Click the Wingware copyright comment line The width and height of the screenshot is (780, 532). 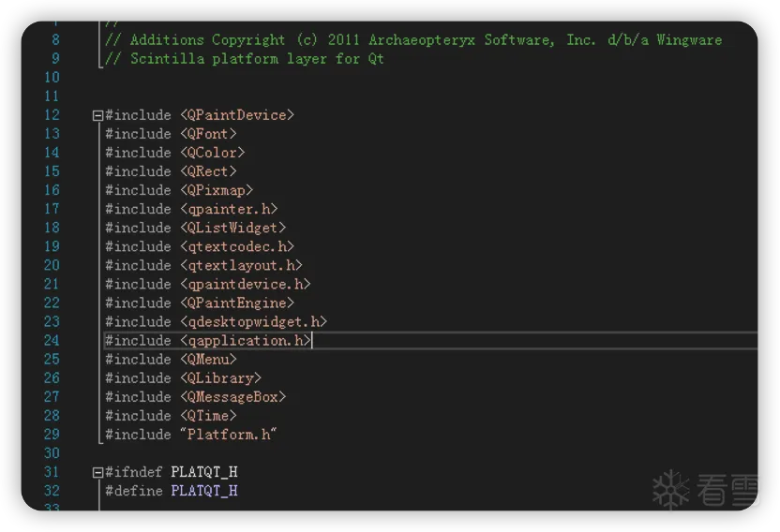412,40
